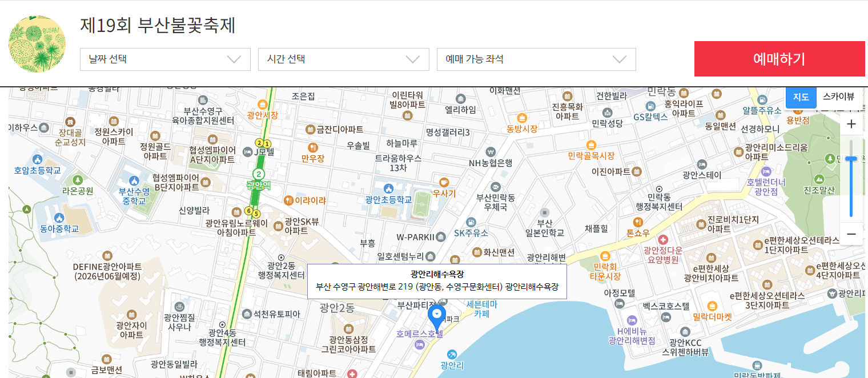Click the 화신맨션 apartment icon
Screen dimensions: 868x378
(x=477, y=252)
